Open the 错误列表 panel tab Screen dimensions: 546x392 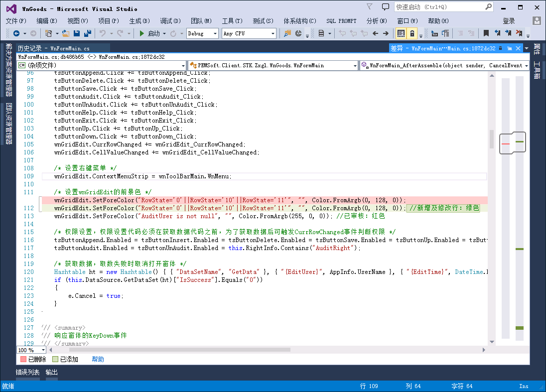tap(27, 372)
